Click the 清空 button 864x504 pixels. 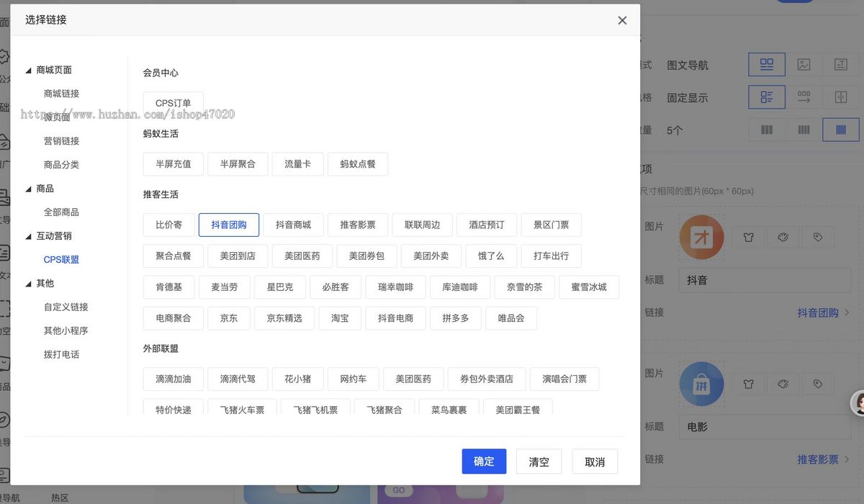(539, 462)
